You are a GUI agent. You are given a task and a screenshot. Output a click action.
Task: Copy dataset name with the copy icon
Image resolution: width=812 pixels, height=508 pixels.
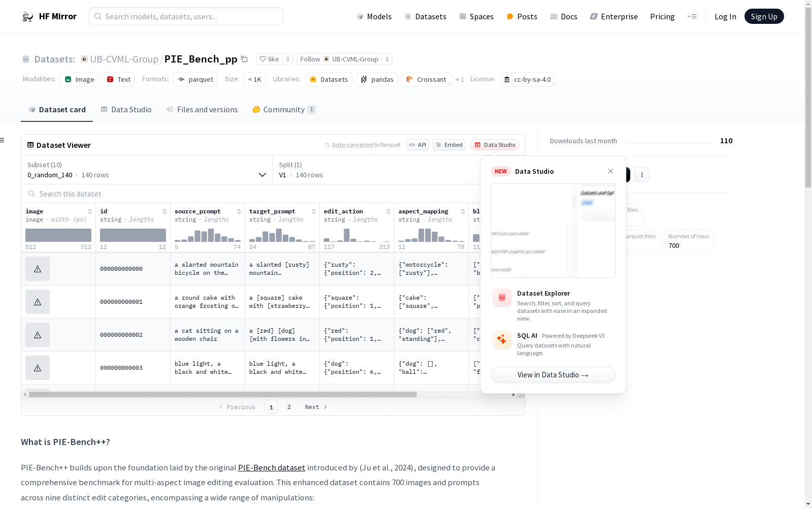point(244,59)
